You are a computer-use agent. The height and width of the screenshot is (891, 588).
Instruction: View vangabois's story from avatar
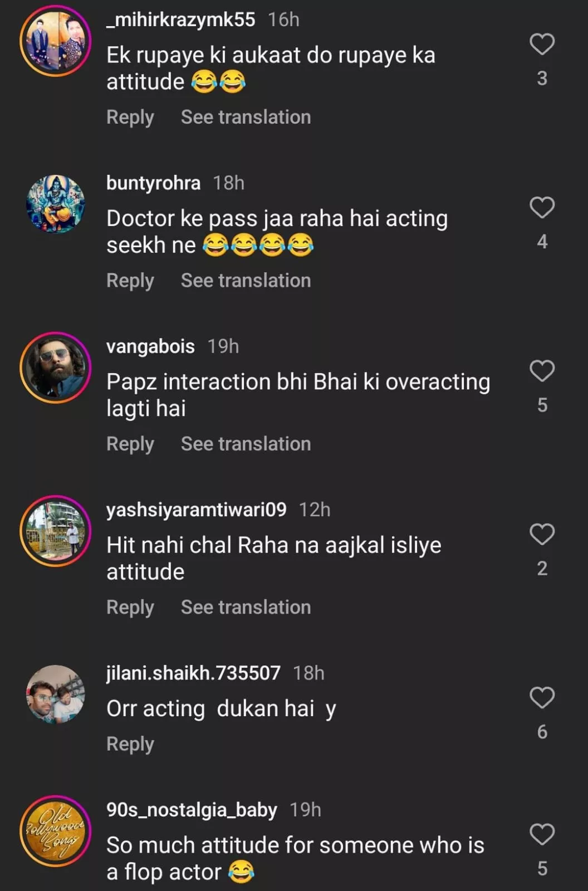pyautogui.click(x=55, y=367)
